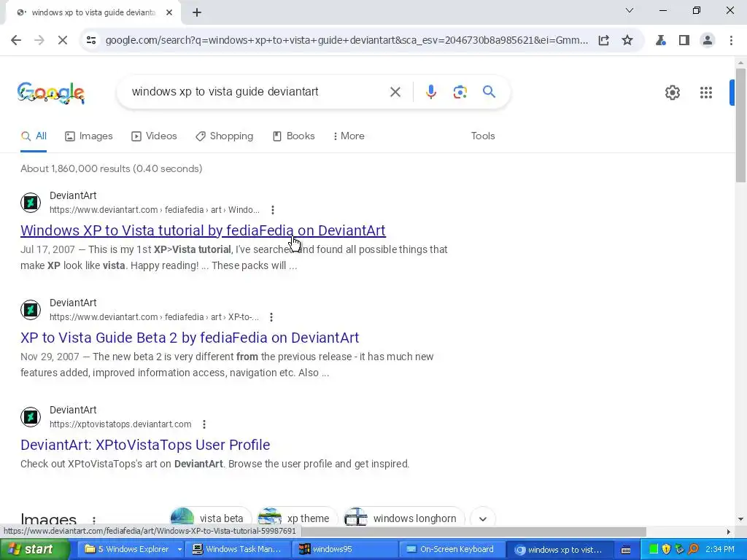The image size is (747, 560).
Task: Filter images by xp theme chip
Action: (x=297, y=518)
